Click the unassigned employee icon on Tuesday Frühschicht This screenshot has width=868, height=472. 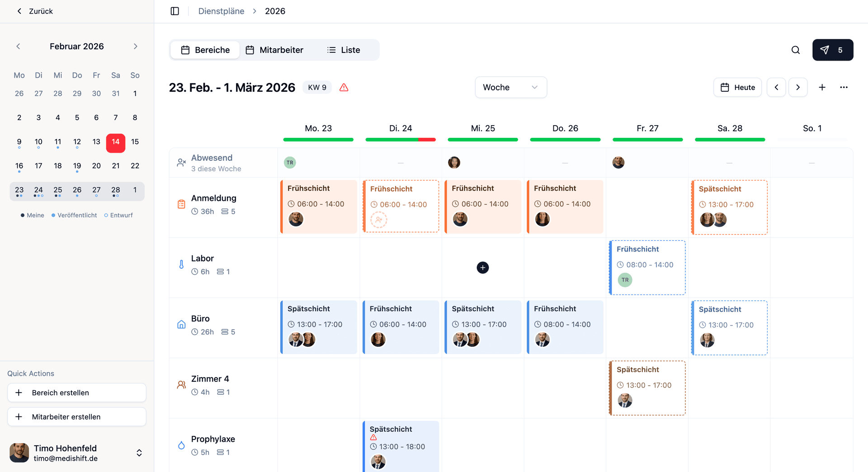click(379, 220)
